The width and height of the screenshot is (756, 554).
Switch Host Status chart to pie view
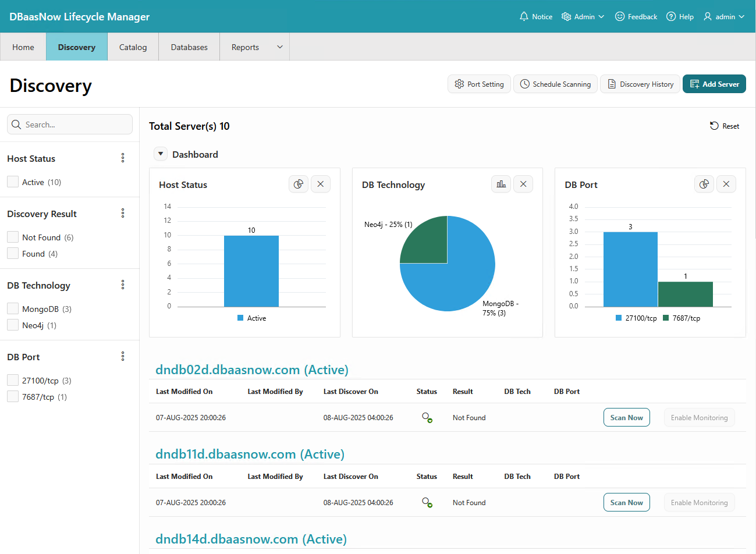[x=299, y=184]
